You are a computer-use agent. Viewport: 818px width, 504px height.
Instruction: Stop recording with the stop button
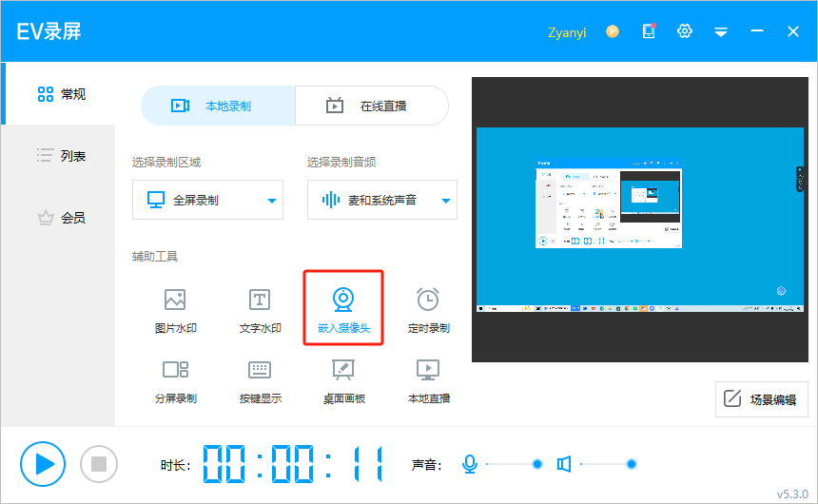pos(98,464)
